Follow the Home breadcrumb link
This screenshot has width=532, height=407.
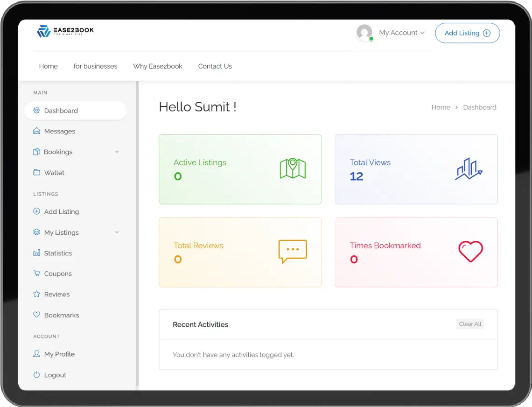[441, 107]
